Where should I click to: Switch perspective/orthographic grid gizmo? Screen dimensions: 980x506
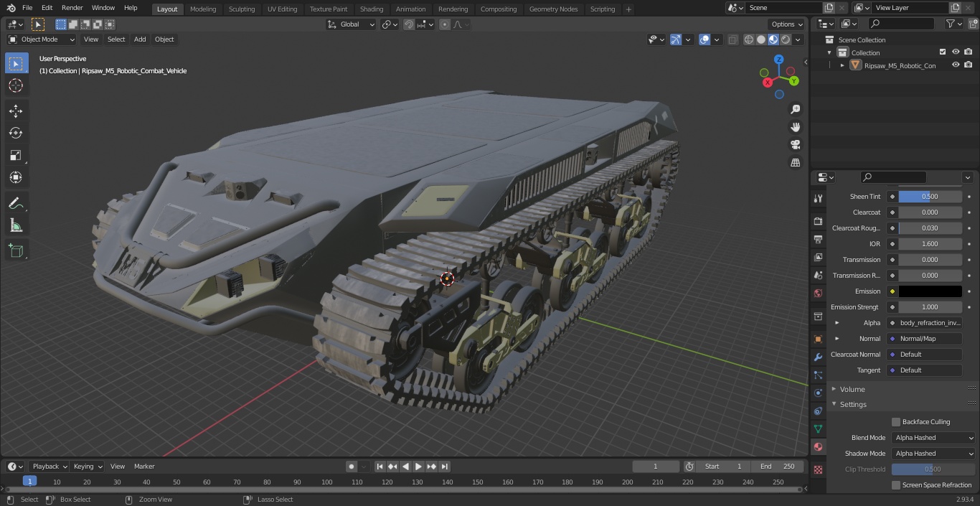pyautogui.click(x=796, y=163)
